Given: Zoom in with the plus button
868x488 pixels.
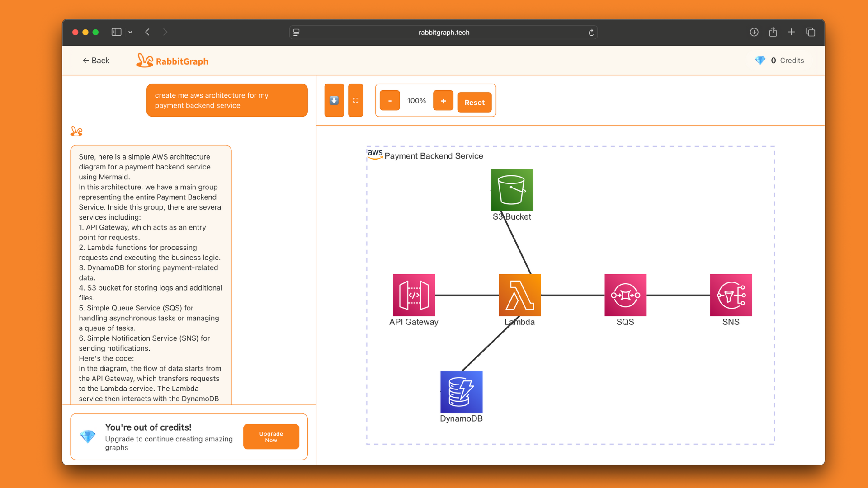Looking at the screenshot, I should tap(443, 101).
